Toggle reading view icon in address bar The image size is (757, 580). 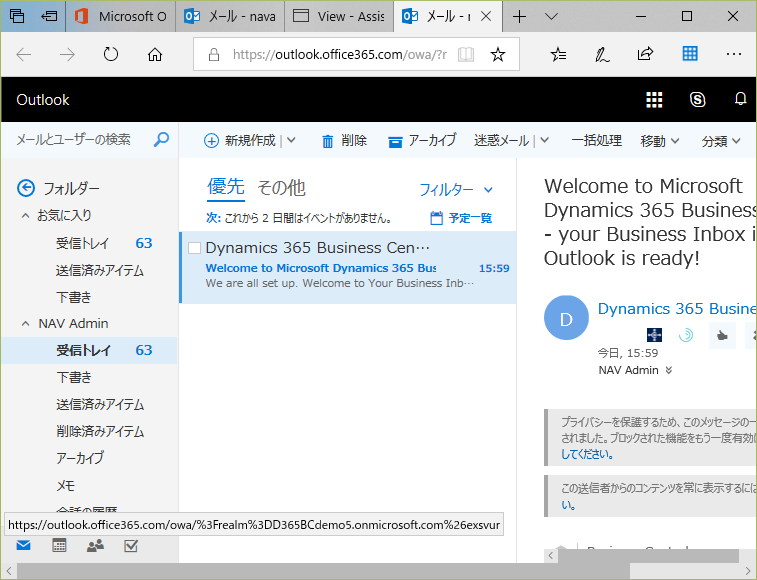click(466, 54)
